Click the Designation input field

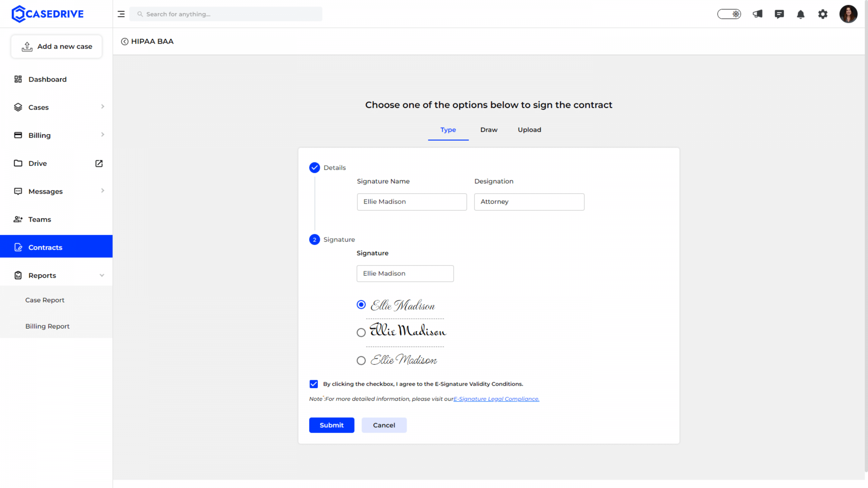(529, 202)
